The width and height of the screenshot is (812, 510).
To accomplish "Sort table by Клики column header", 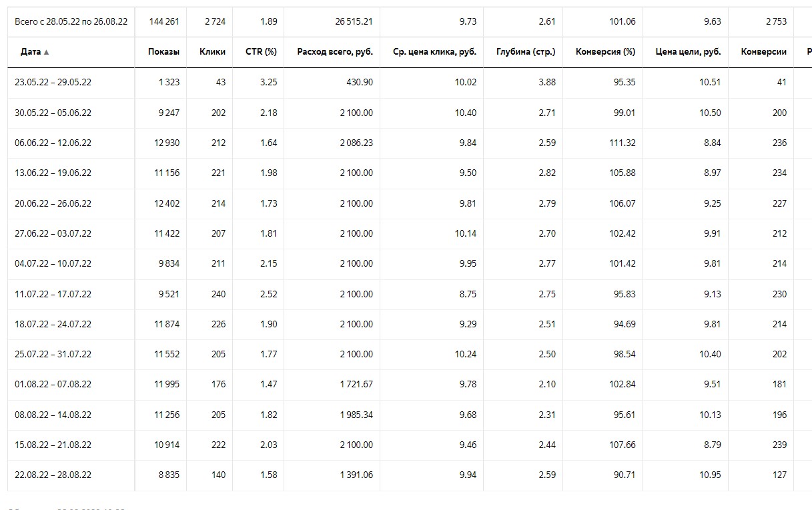I will click(x=213, y=52).
